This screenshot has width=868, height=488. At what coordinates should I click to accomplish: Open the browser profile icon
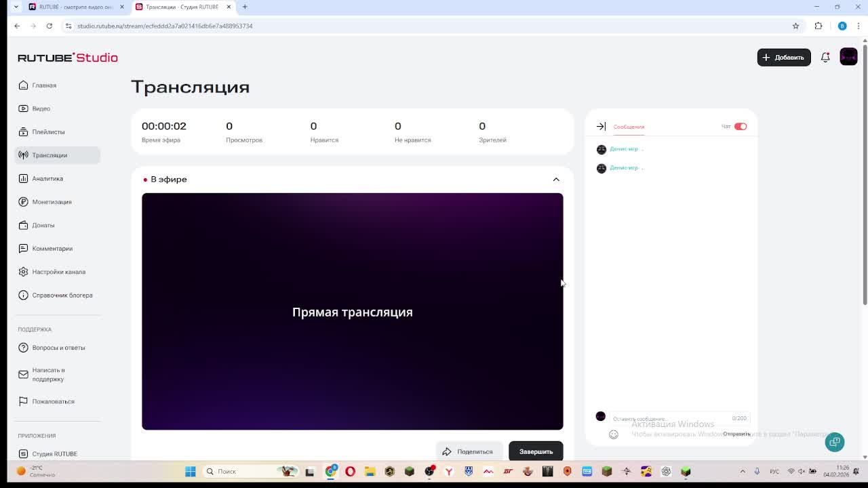coord(842,26)
